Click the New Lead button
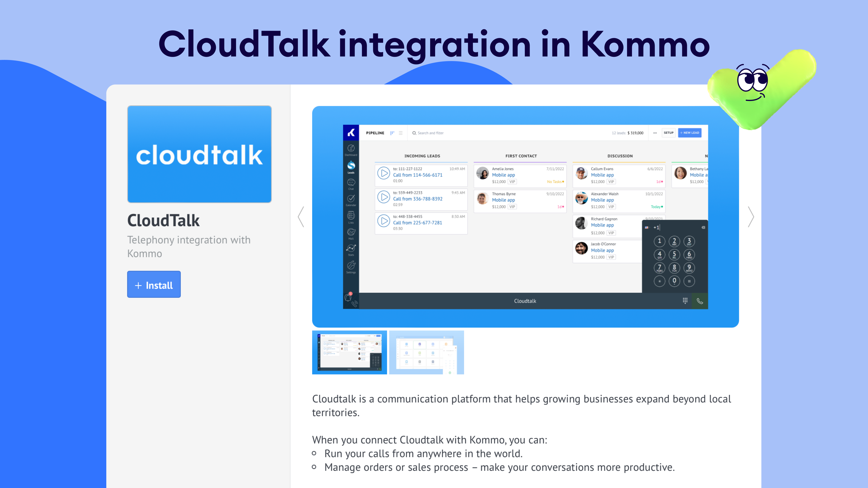 tap(689, 133)
